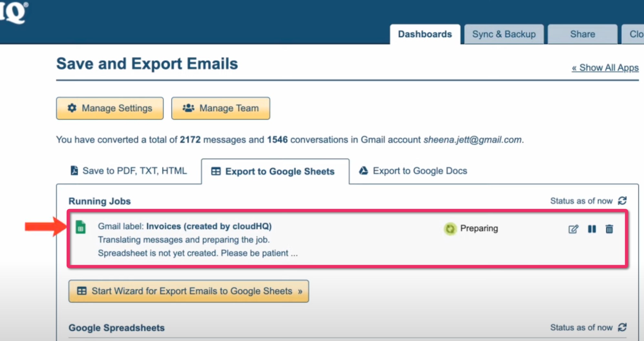Start Wizard for Export Emails to Google Sheets
644x341 pixels.
pyautogui.click(x=189, y=291)
